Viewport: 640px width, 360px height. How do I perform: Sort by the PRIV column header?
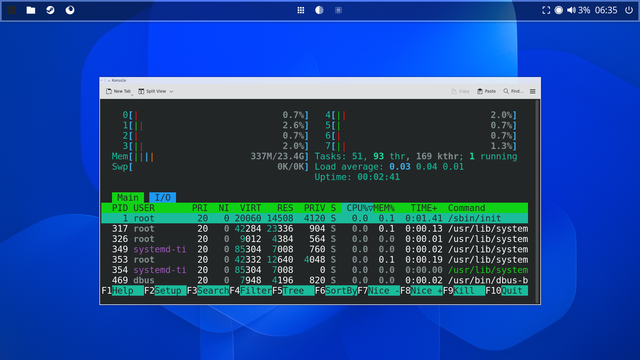(x=314, y=208)
